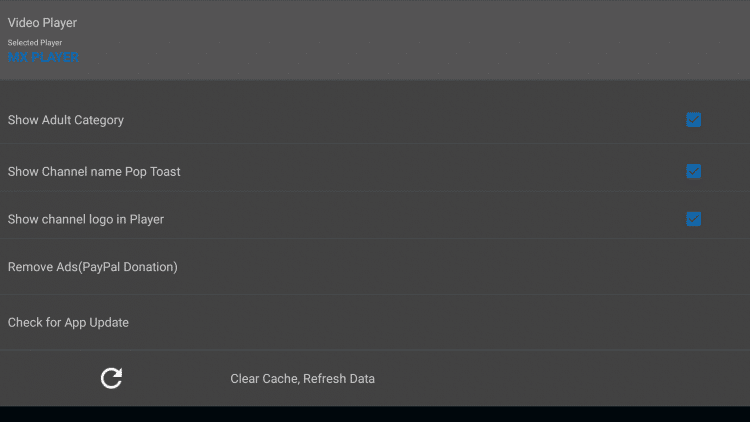Click the Video Player heading text
The width and height of the screenshot is (750, 422).
pyautogui.click(x=42, y=22)
